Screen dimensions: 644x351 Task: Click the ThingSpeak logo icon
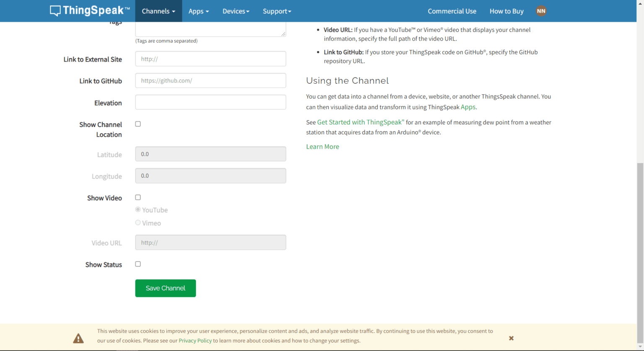pos(55,11)
